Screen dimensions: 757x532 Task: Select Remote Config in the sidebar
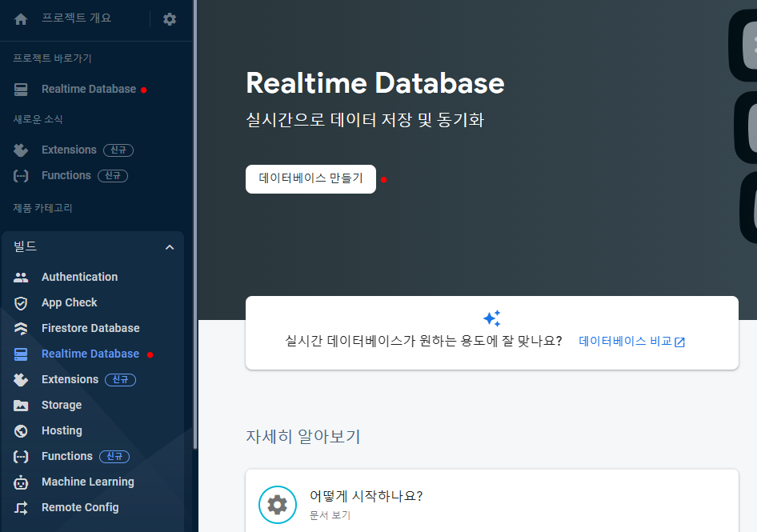coord(80,507)
